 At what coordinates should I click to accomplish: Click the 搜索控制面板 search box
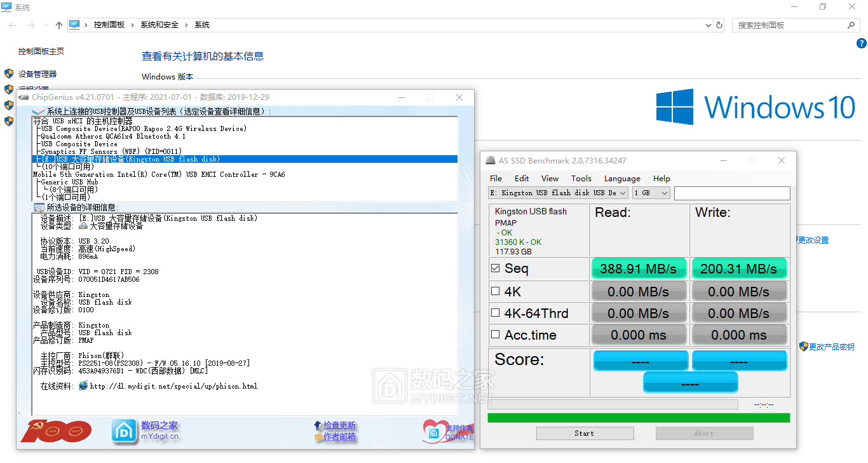[790, 25]
